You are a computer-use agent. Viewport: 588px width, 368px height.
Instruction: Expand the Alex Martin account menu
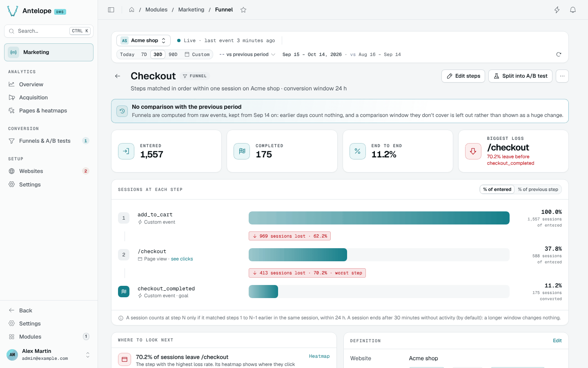pos(88,355)
